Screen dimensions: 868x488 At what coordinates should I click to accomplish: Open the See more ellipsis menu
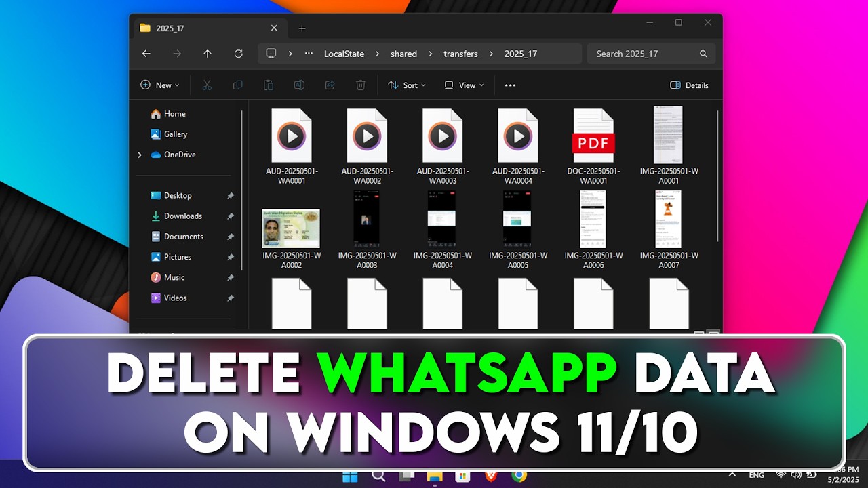[x=511, y=85]
